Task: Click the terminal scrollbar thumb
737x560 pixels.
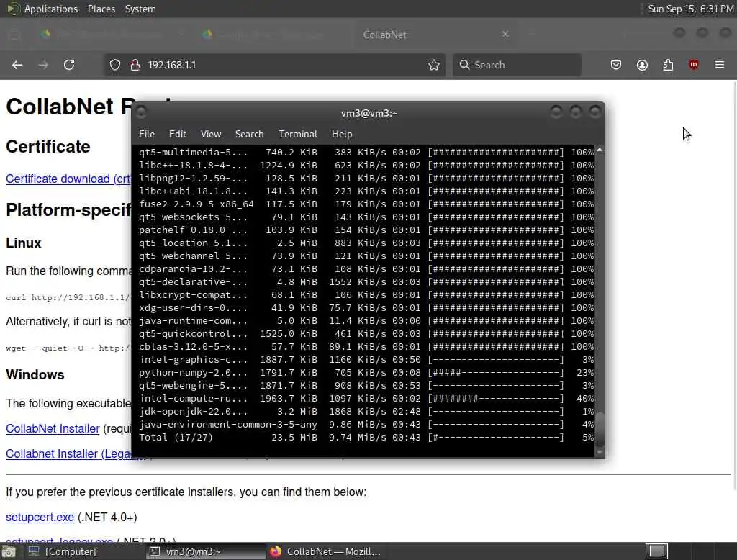Action: [600, 429]
